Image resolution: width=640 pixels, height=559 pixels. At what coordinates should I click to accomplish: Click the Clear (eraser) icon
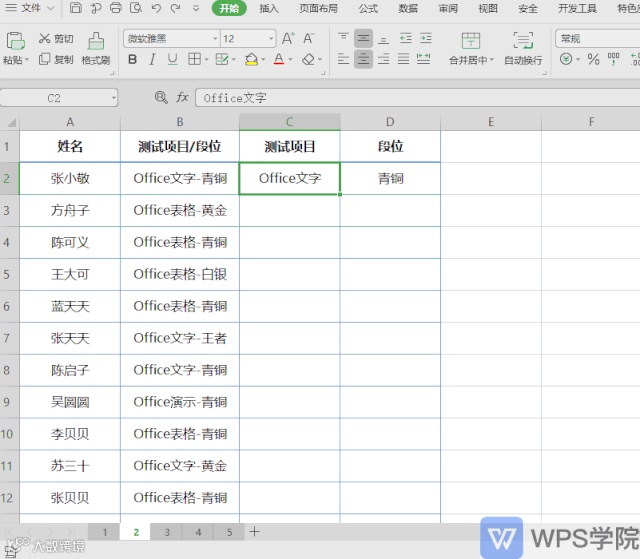[309, 60]
